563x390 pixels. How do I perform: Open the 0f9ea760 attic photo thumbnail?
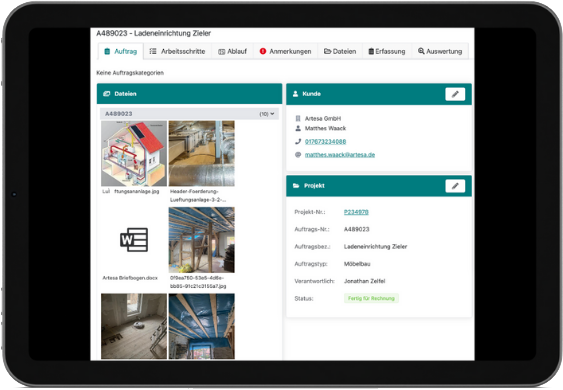click(201, 240)
